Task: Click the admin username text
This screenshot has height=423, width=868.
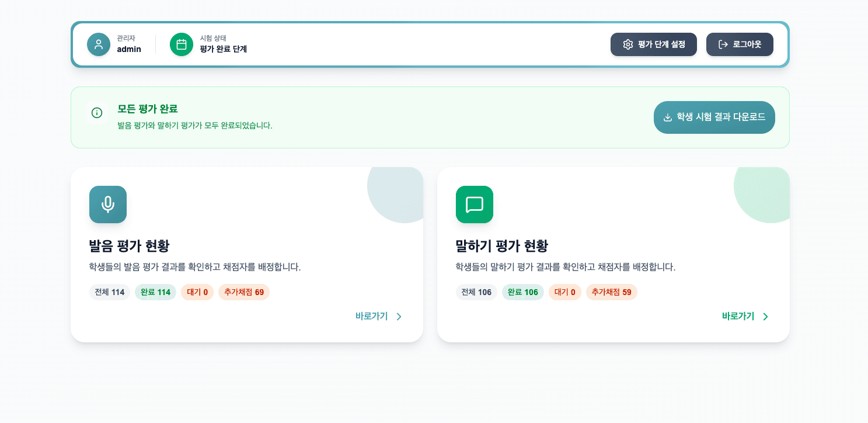Action: 129,49
